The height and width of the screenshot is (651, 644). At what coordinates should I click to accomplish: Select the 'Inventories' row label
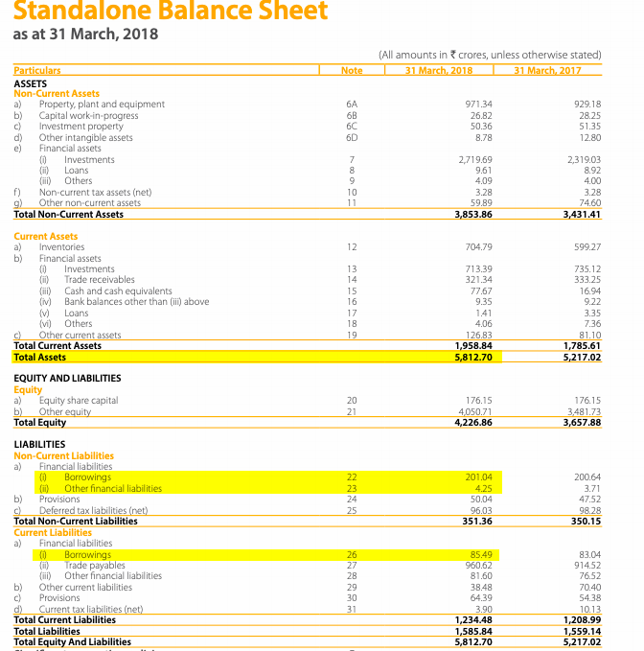pos(62,247)
